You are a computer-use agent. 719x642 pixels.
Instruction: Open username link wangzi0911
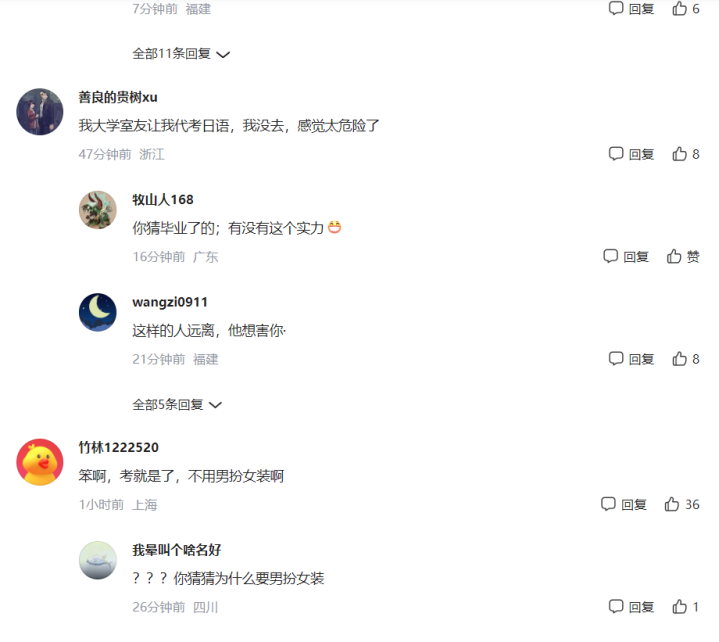tap(170, 302)
